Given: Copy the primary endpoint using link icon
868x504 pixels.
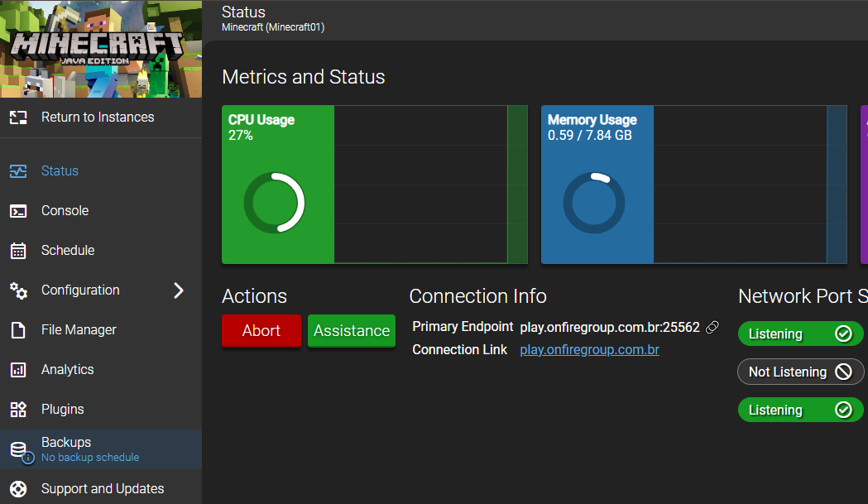Looking at the screenshot, I should pos(712,327).
